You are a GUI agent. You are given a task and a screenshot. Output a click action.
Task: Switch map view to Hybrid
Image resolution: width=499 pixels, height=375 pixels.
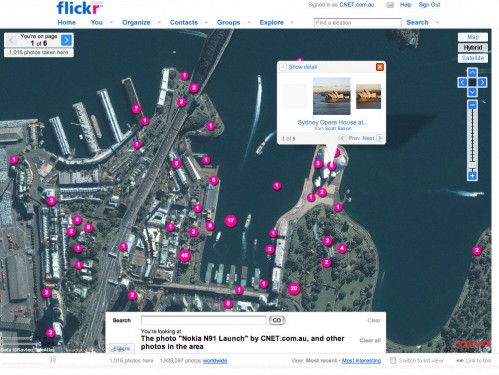(x=473, y=48)
